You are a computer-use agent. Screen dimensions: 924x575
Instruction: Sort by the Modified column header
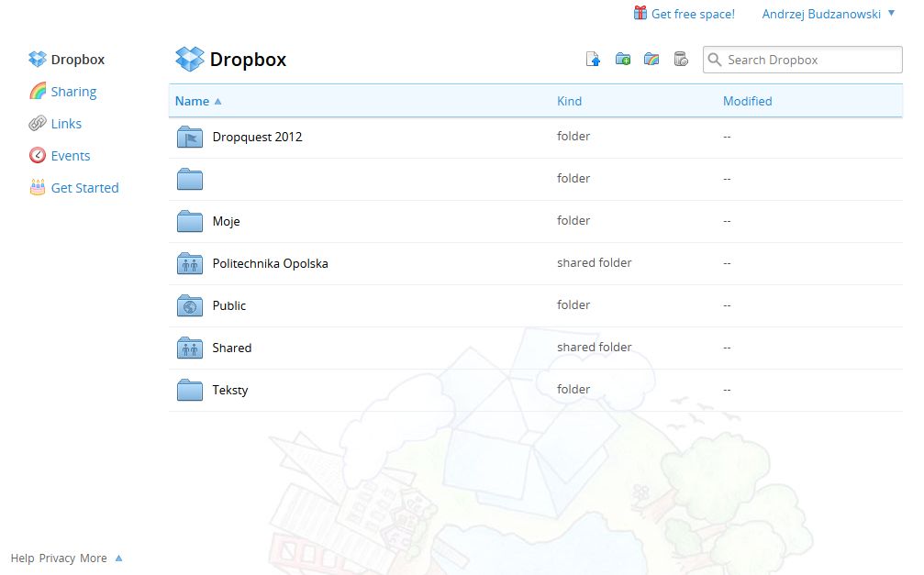[x=747, y=101]
